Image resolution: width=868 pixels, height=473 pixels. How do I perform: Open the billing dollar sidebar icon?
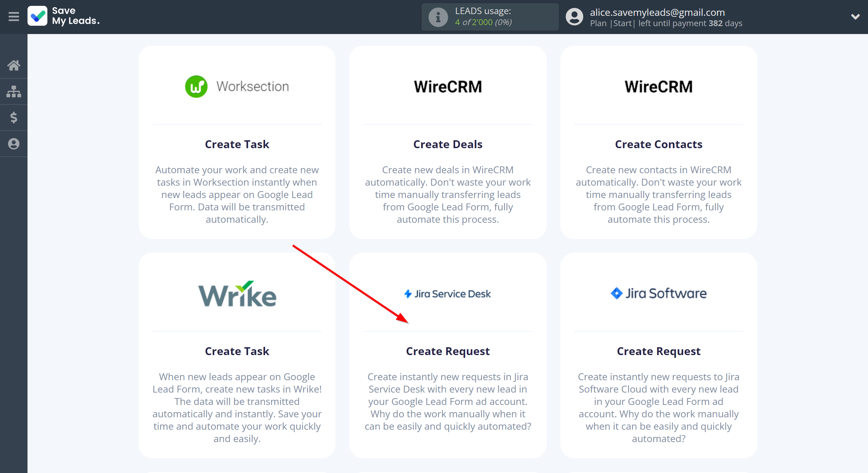tap(14, 118)
